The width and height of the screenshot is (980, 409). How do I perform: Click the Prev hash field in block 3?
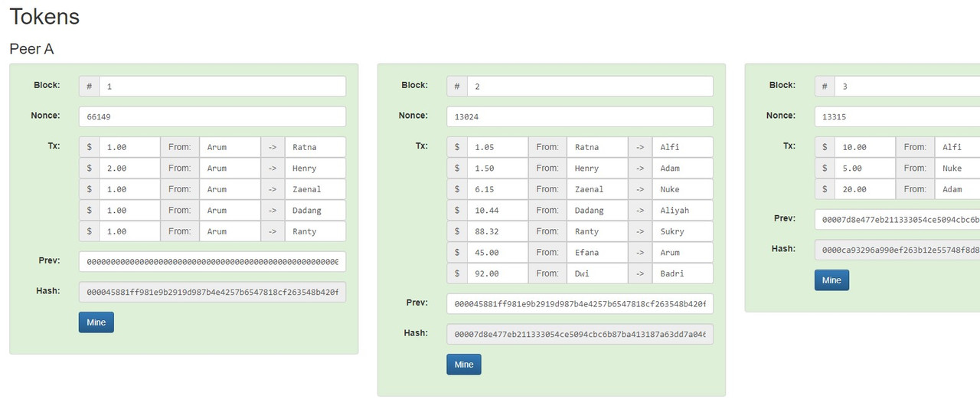(x=897, y=220)
